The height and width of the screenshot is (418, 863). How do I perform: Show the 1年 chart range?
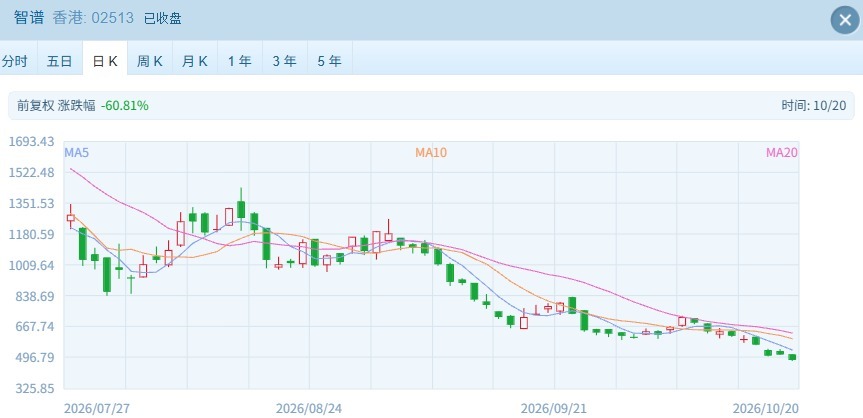[240, 61]
